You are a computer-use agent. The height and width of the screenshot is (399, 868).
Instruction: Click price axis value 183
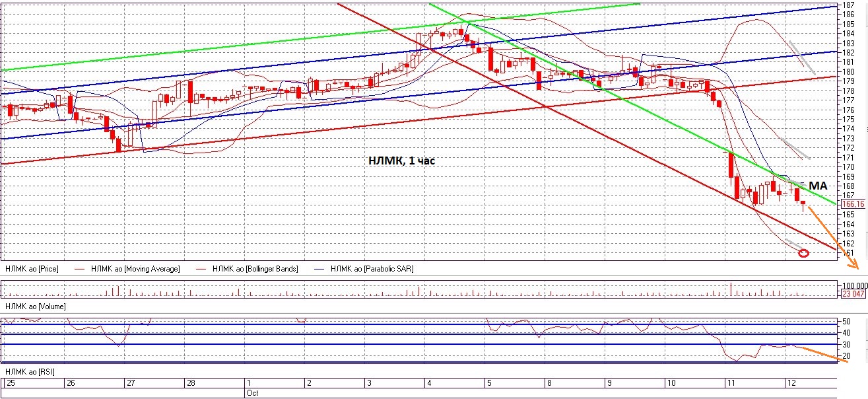pos(848,43)
